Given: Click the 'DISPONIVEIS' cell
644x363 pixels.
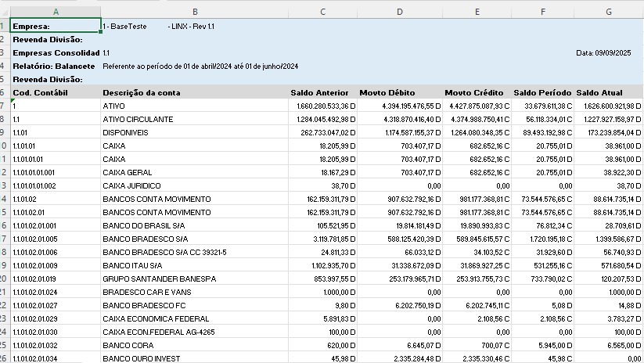Looking at the screenshot, I should [x=195, y=133].
